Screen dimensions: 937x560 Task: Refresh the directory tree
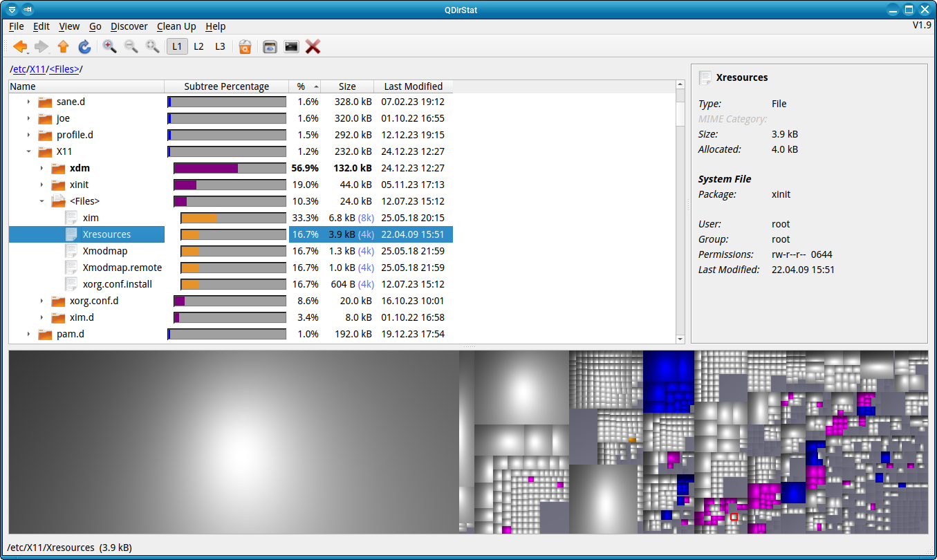coord(84,46)
